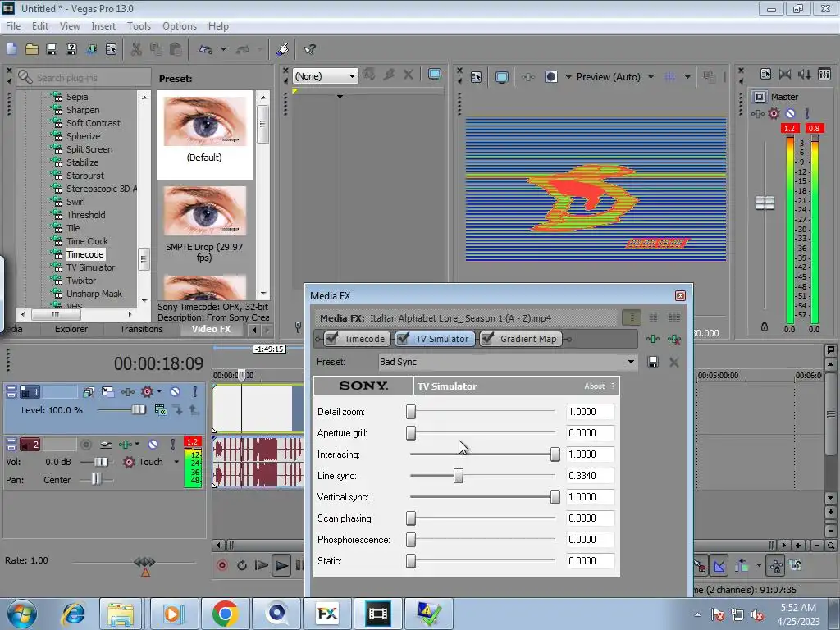This screenshot has width=840, height=630.
Task: Save the Bad Sync preset icon
Action: click(652, 362)
